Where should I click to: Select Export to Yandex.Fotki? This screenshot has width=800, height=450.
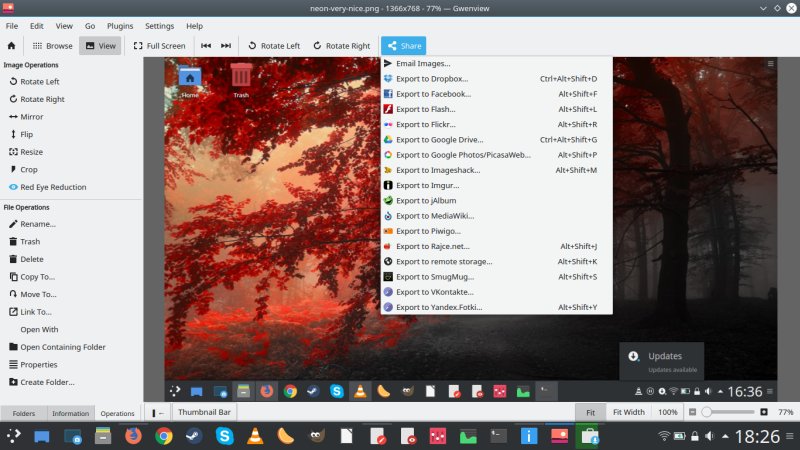(x=496, y=307)
